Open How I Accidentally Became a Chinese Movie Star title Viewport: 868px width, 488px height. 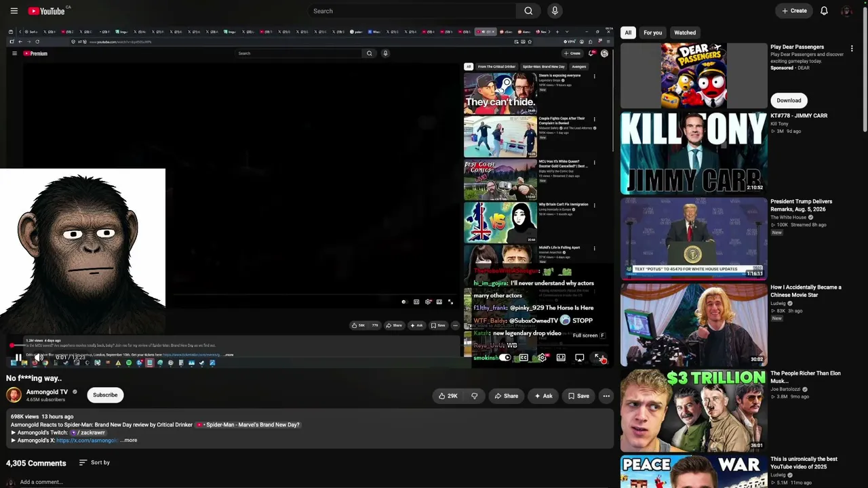point(806,291)
